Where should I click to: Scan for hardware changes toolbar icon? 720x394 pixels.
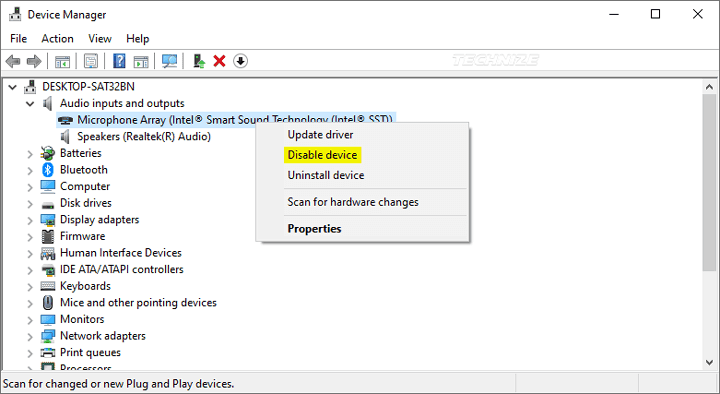[169, 61]
